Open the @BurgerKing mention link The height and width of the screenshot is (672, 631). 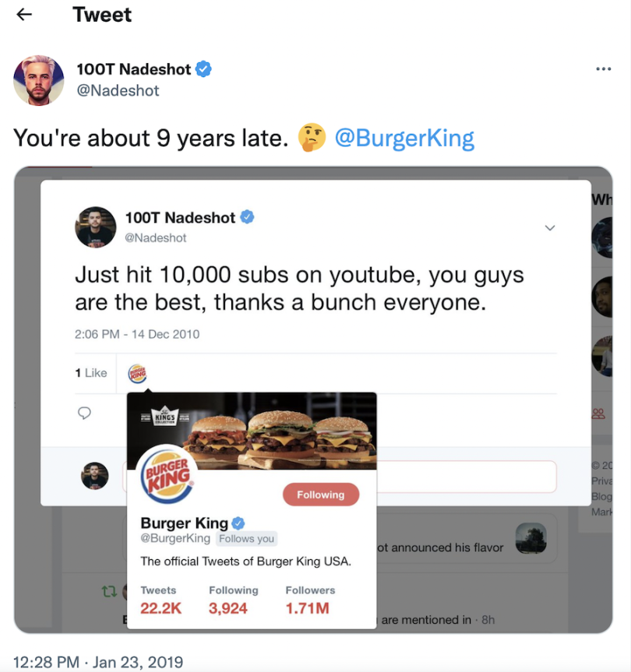(404, 139)
